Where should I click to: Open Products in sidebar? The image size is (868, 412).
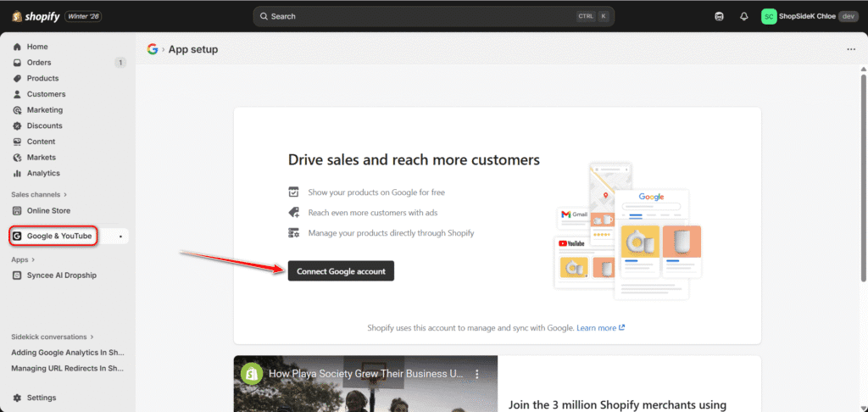tap(42, 78)
